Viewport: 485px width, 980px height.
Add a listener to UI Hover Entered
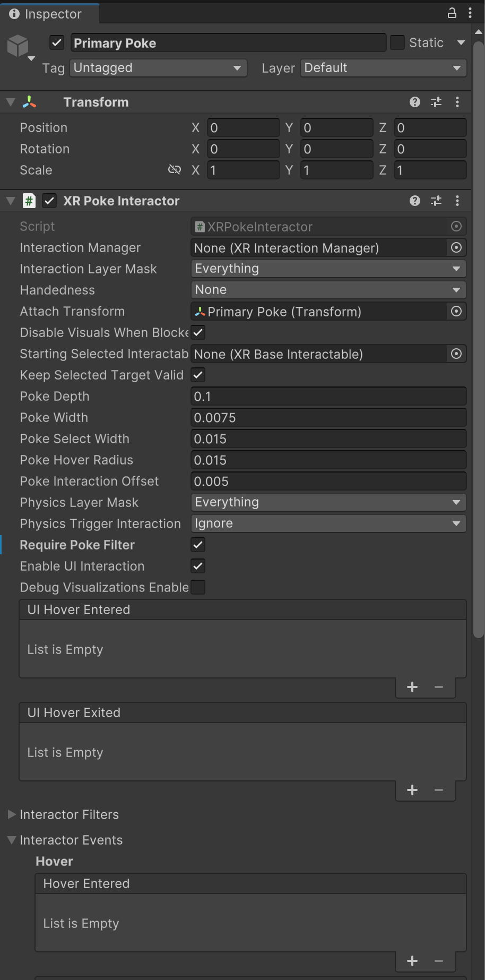pos(412,687)
